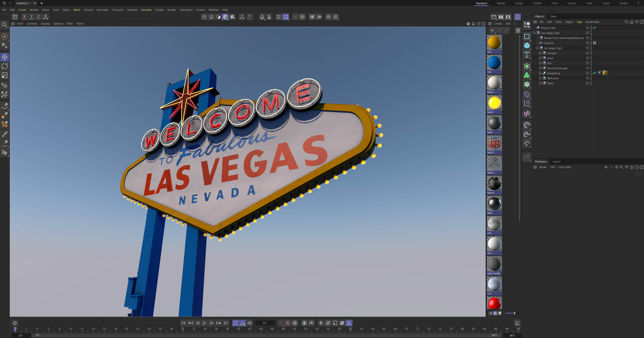Expand the ster object
644x338 pixels.
tap(540, 63)
